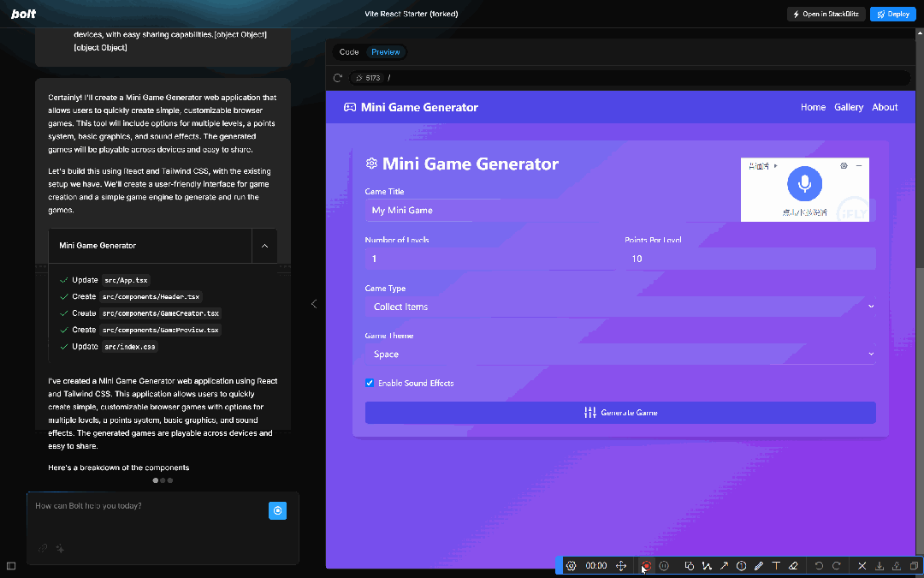Open the Gallery nav item
The height and width of the screenshot is (578, 924).
point(849,107)
